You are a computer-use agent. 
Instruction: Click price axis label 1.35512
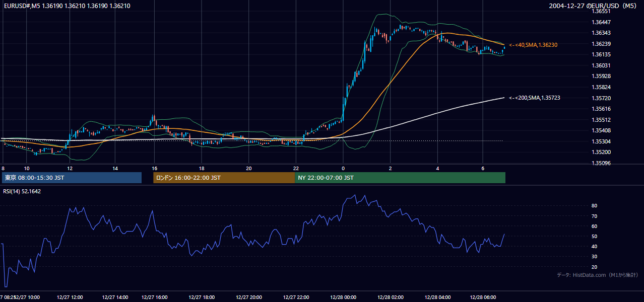(601, 120)
